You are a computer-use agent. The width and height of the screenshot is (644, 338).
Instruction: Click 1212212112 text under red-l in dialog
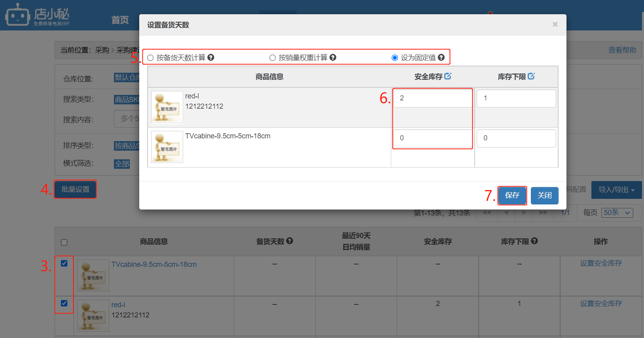coord(204,106)
